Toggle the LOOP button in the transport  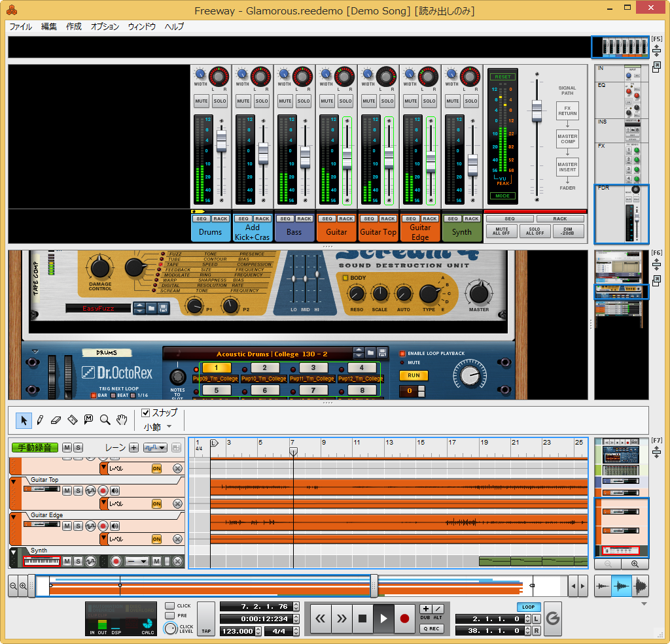[528, 607]
